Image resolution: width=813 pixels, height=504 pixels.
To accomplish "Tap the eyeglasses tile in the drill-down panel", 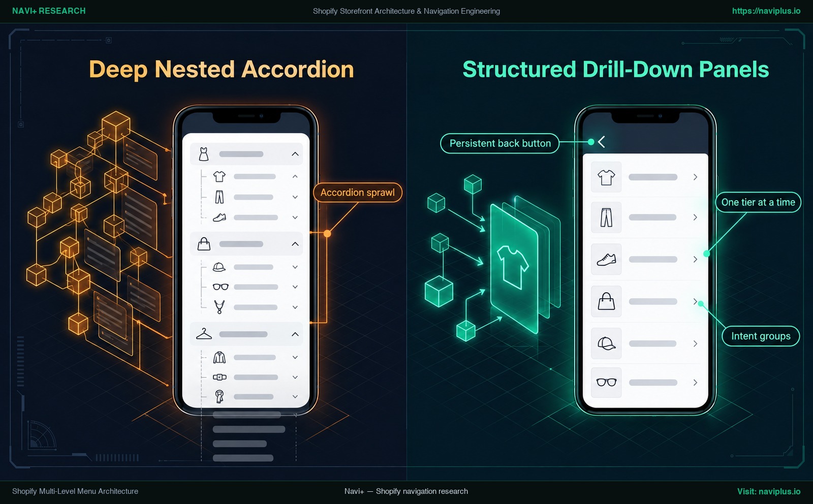I will (606, 383).
